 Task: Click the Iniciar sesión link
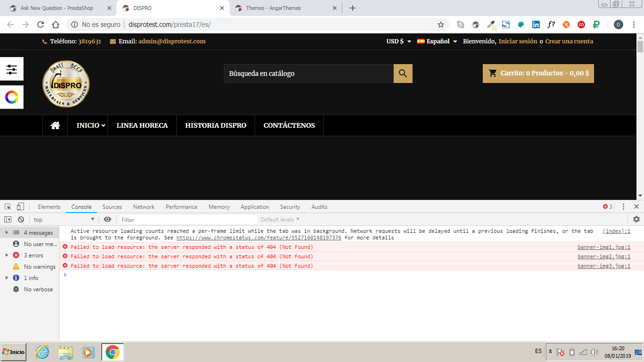point(518,41)
